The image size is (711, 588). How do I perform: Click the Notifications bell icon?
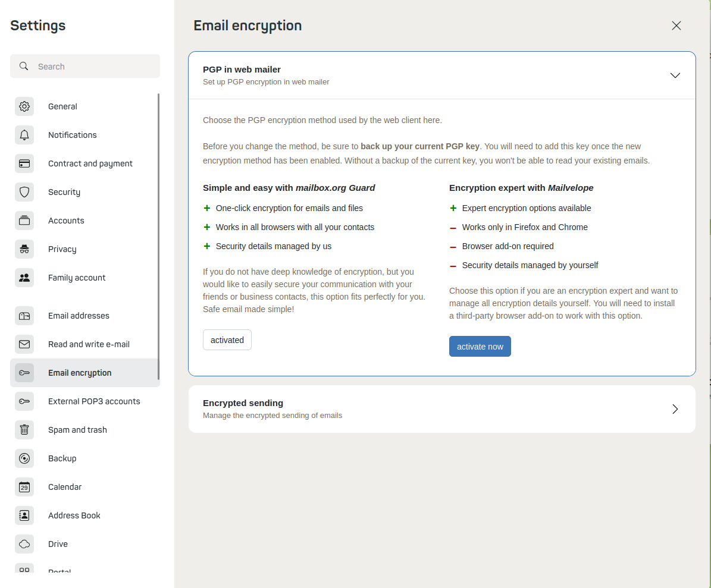pos(24,135)
